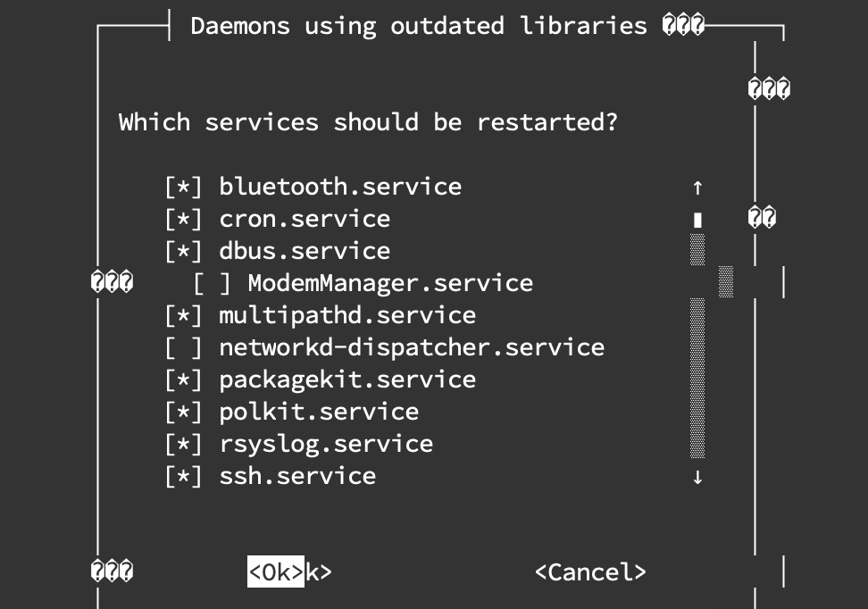The image size is (868, 609).
Task: Check the networkd-dispatcher.service box
Action: [x=183, y=347]
